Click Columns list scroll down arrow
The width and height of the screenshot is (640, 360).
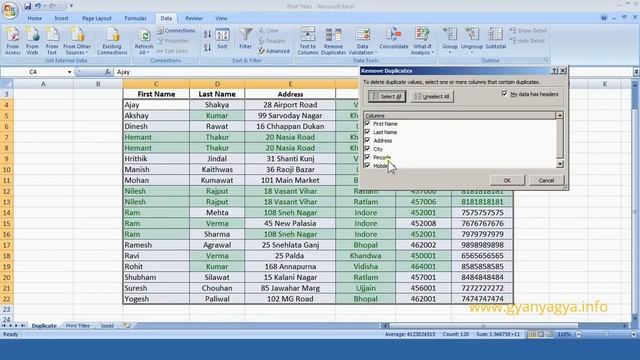point(560,164)
